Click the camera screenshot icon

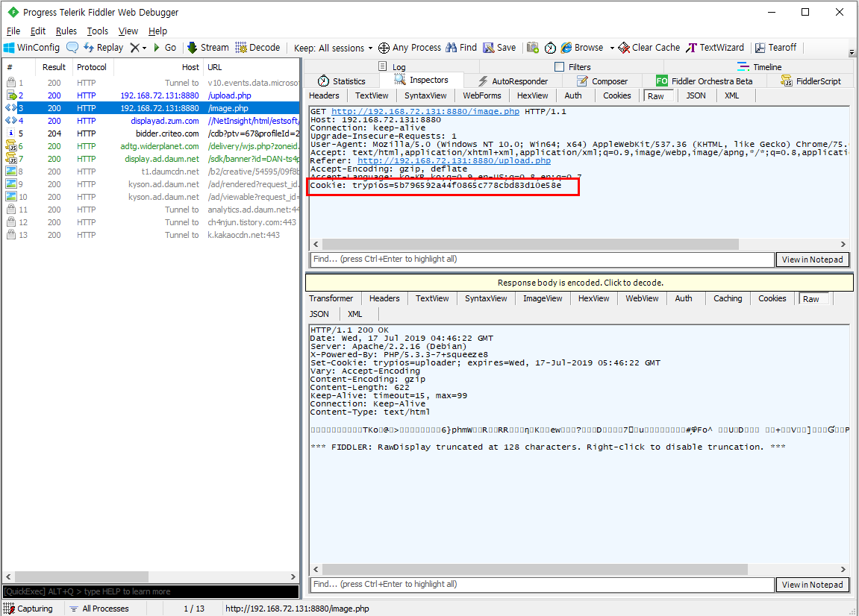533,48
